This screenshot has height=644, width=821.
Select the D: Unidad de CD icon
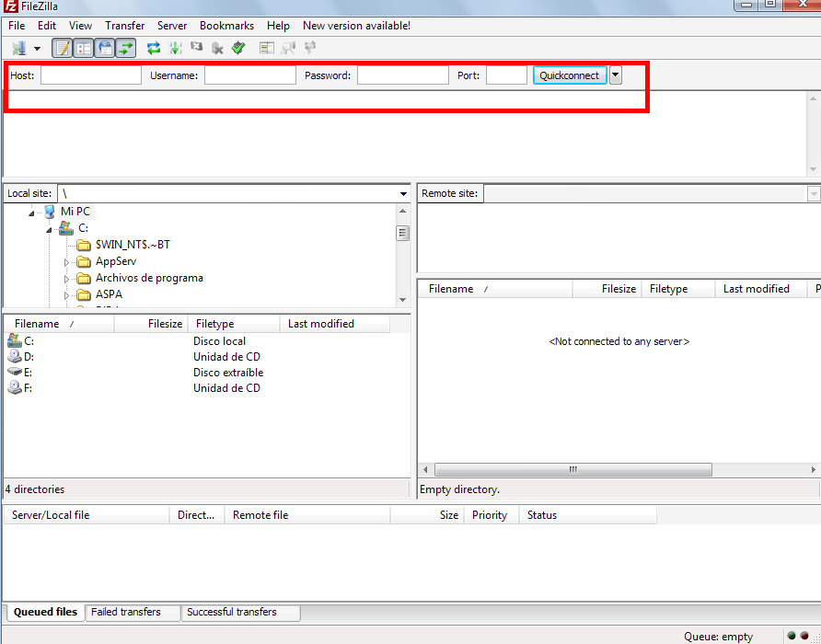pyautogui.click(x=15, y=357)
